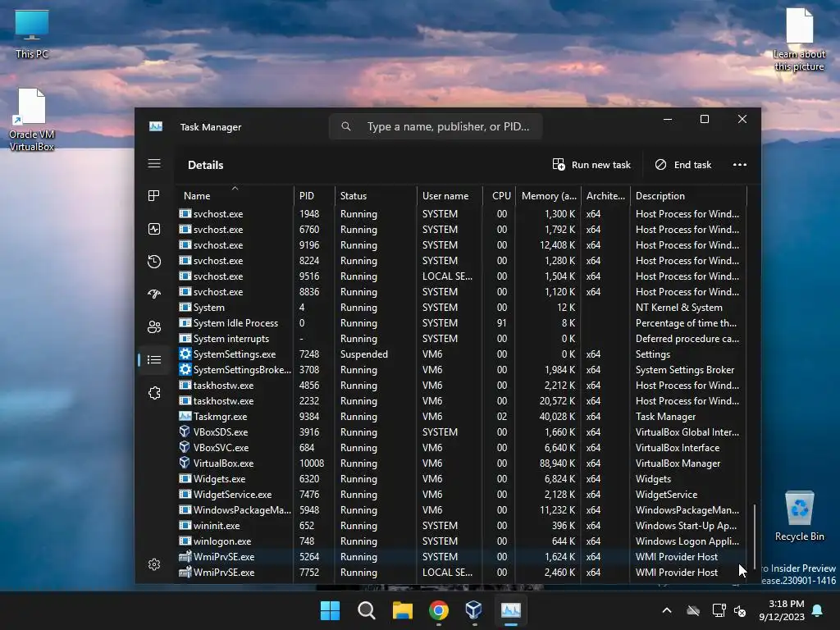Click the VBoxSVC.exe process icon
This screenshot has height=630, width=840.
[185, 447]
